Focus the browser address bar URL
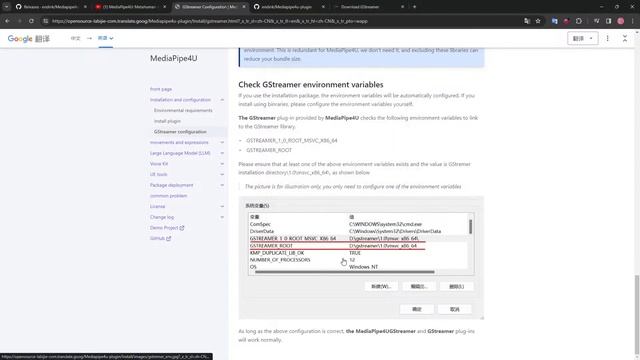The height and width of the screenshot is (360, 640). coord(210,21)
